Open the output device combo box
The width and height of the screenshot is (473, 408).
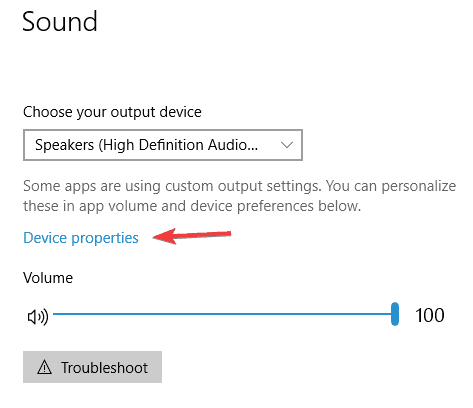163,145
